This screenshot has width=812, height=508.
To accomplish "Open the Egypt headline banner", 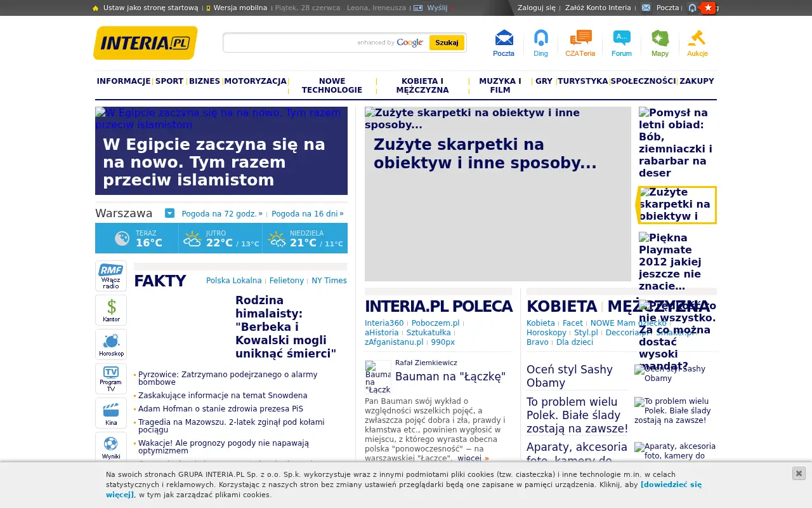I will [221, 150].
